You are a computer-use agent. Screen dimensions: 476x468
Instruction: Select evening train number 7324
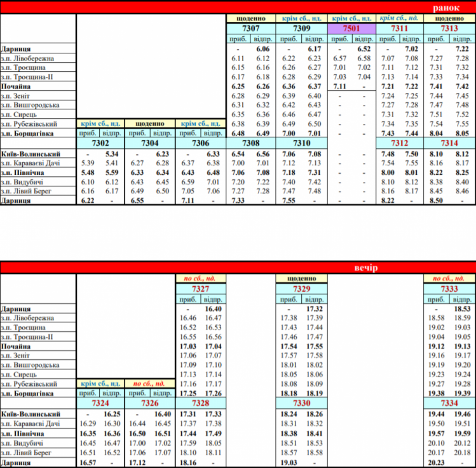[x=100, y=403]
